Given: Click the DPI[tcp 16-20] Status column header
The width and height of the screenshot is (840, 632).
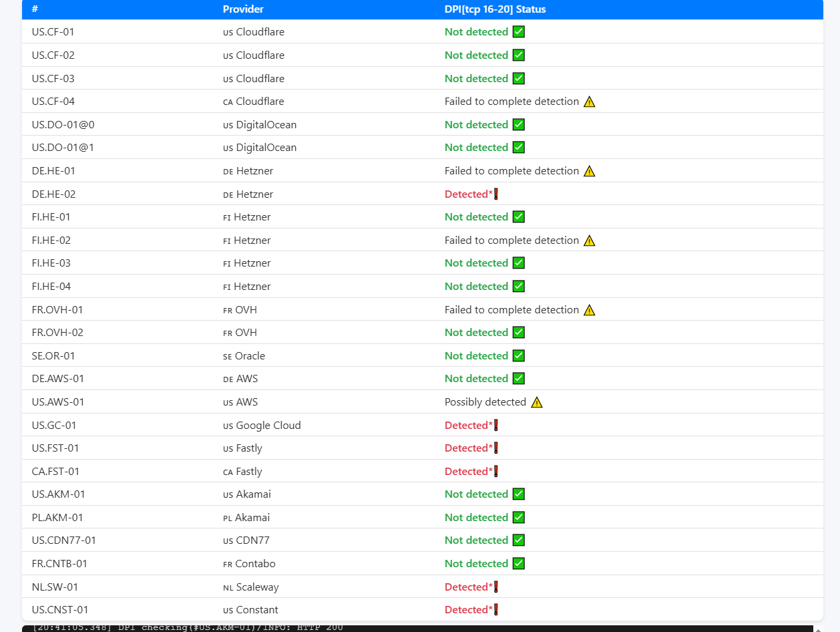Looking at the screenshot, I should pyautogui.click(x=495, y=9).
